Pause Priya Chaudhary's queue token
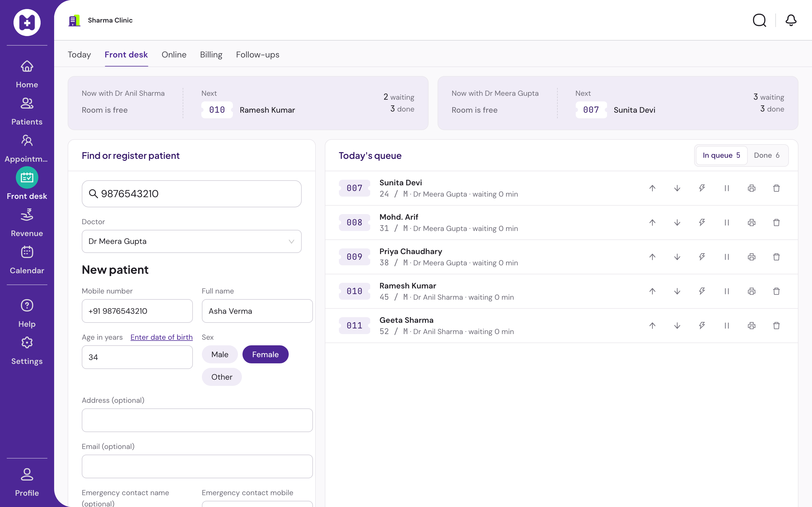The image size is (812, 507). [727, 257]
